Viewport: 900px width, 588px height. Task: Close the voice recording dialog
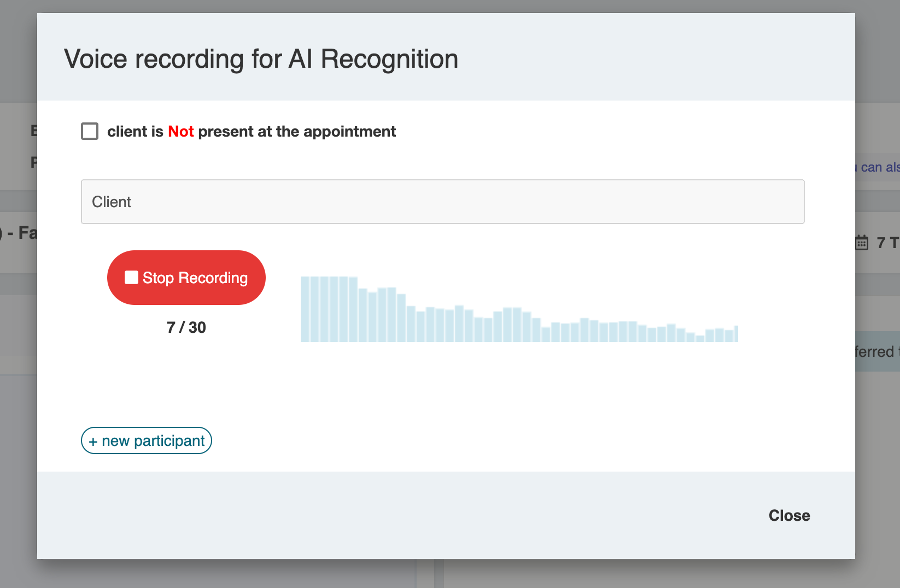click(x=789, y=515)
